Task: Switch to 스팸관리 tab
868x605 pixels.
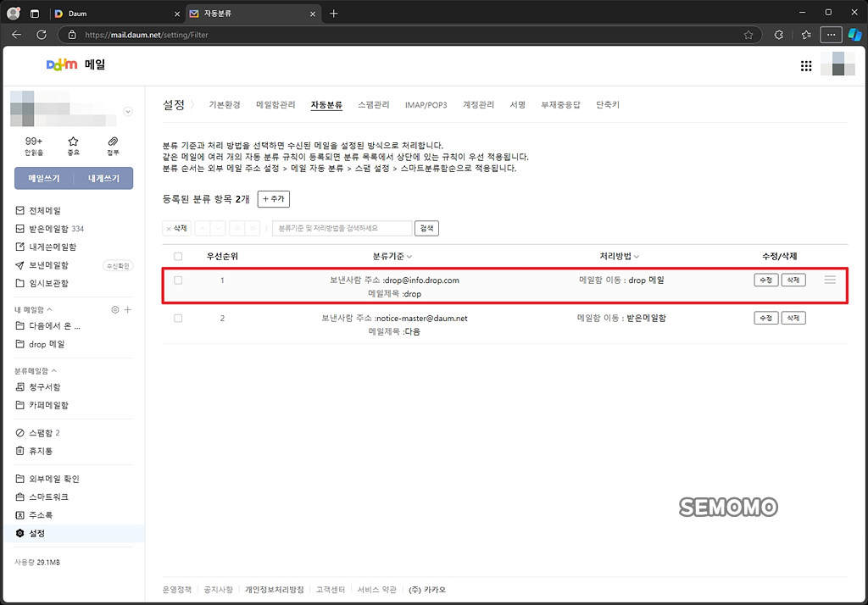Action: pos(374,104)
